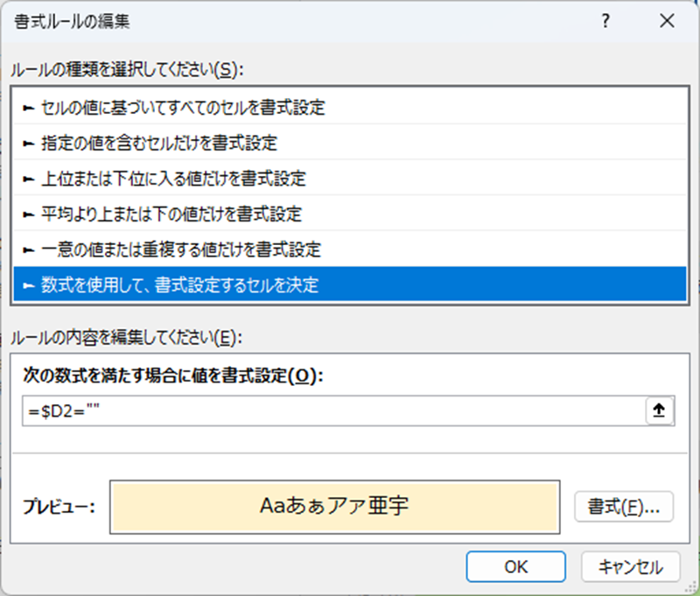Screen dimensions: 700x596
Task: Click the preview swatch showing Aaあぁアァ亜宇
Action: [x=335, y=507]
